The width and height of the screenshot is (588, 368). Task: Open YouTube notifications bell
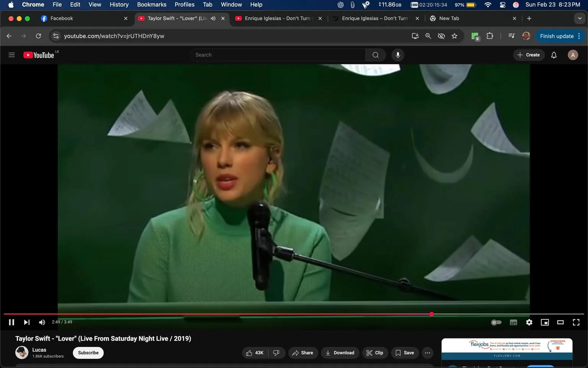[554, 55]
